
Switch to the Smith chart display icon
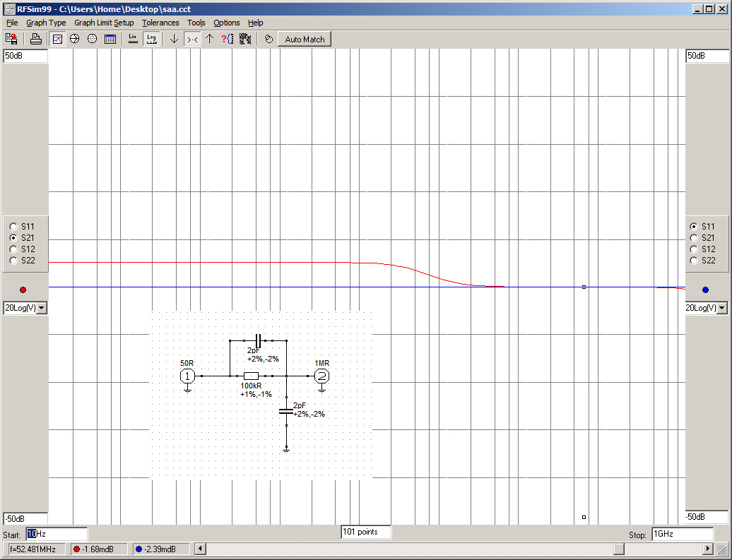coord(75,40)
